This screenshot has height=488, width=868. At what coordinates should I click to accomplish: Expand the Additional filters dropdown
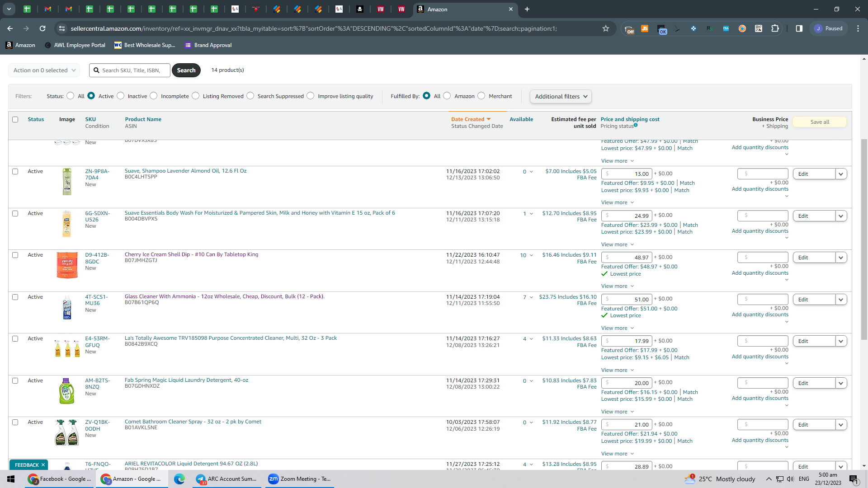(561, 96)
